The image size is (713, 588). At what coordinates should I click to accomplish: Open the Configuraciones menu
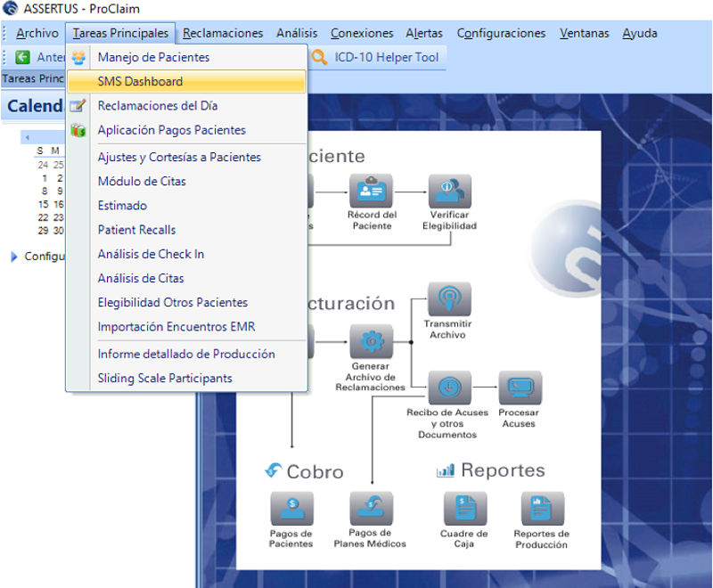(501, 33)
